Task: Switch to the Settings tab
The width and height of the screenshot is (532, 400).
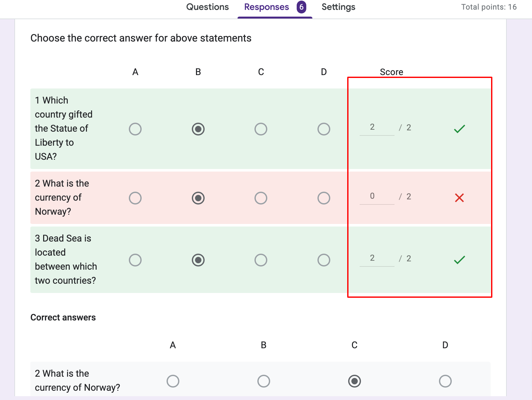Action: click(x=338, y=7)
